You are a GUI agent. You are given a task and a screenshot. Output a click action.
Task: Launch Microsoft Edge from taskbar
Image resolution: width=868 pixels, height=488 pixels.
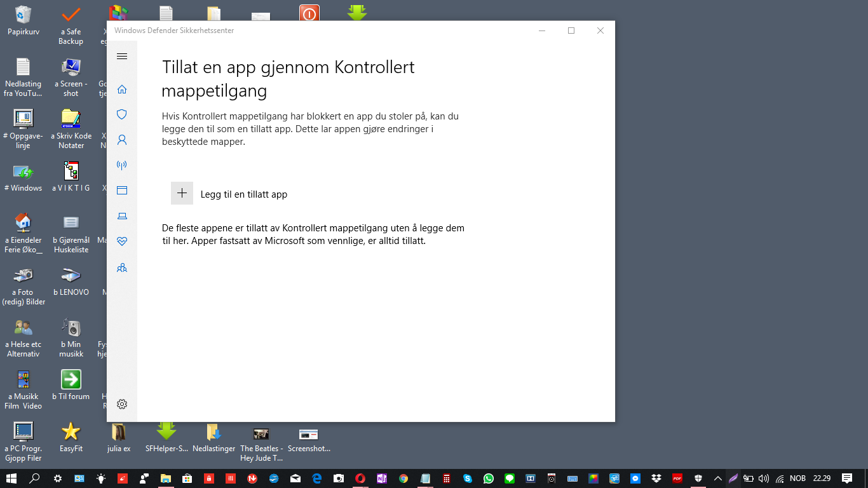[317, 478]
